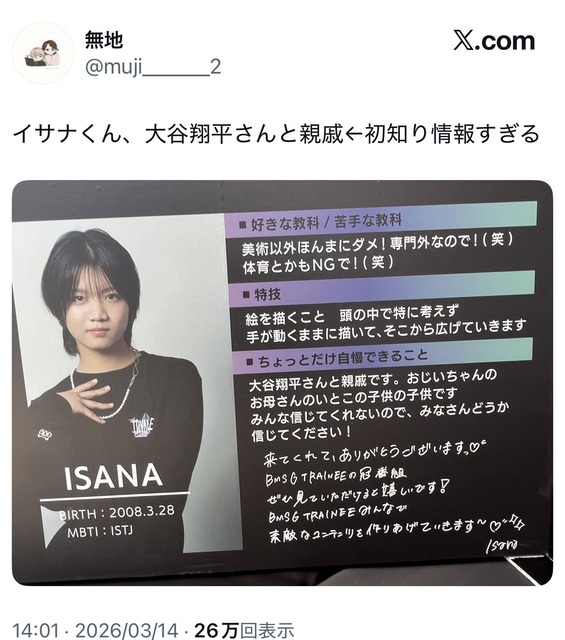Screen dimensions: 565x640
Task: Select the tweet text about イサナくん
Action: pos(276,134)
